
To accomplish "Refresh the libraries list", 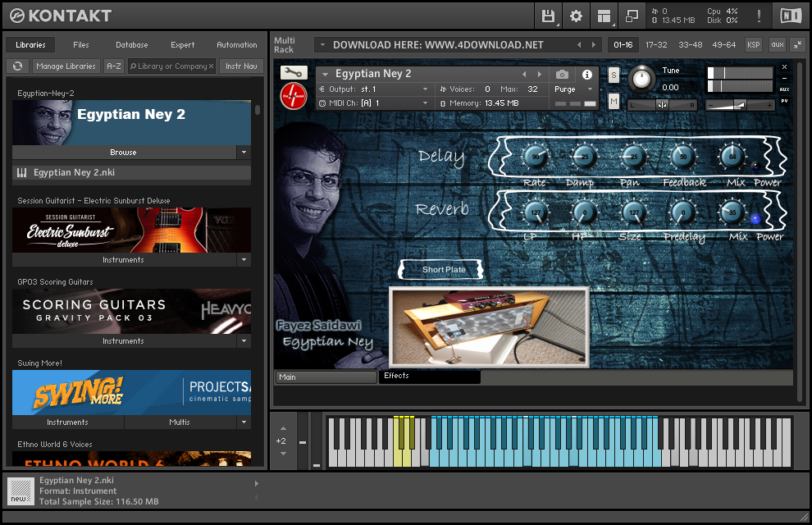I will pyautogui.click(x=17, y=66).
